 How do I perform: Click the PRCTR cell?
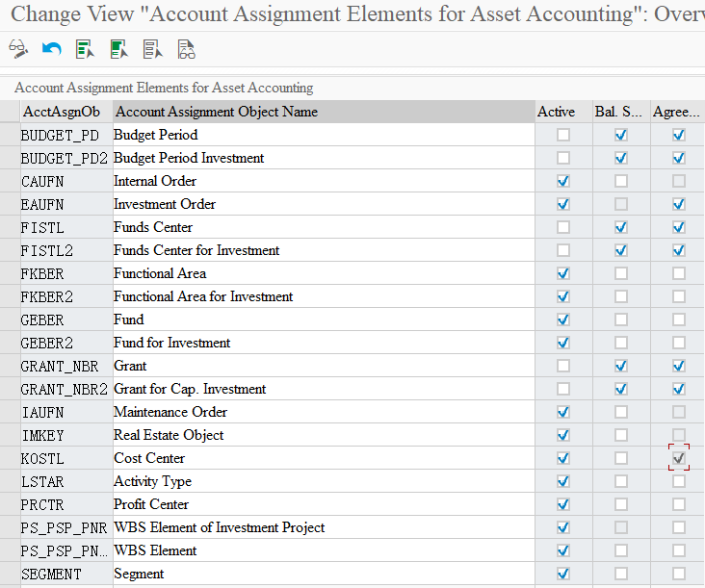[66, 504]
